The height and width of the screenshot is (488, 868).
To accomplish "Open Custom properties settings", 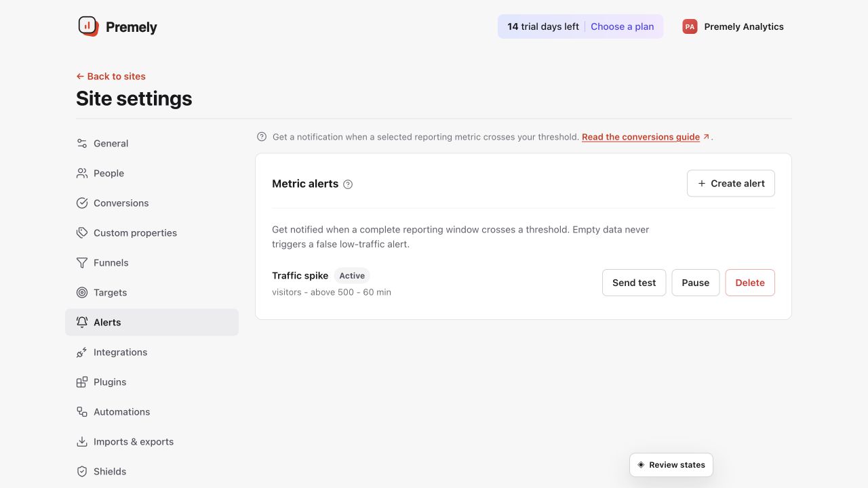I will [x=152, y=233].
